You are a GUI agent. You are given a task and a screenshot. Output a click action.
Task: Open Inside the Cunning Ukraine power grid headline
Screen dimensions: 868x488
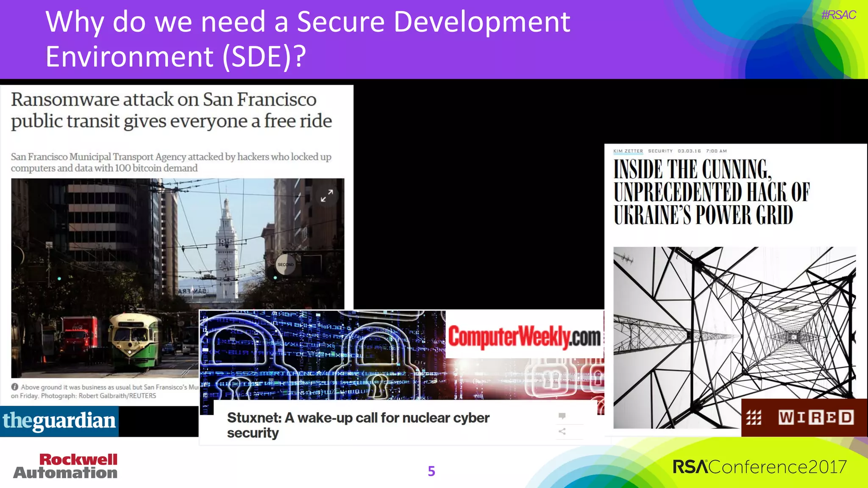(x=712, y=192)
